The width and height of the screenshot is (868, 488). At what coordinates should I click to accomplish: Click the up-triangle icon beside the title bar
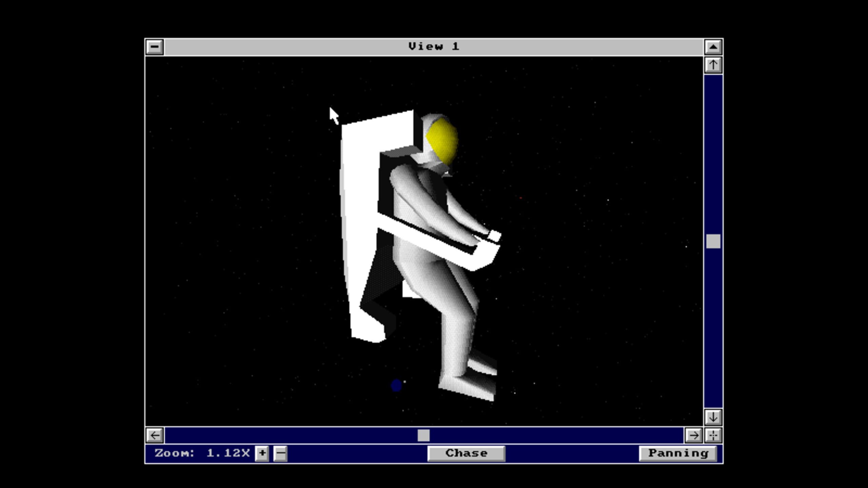[713, 46]
